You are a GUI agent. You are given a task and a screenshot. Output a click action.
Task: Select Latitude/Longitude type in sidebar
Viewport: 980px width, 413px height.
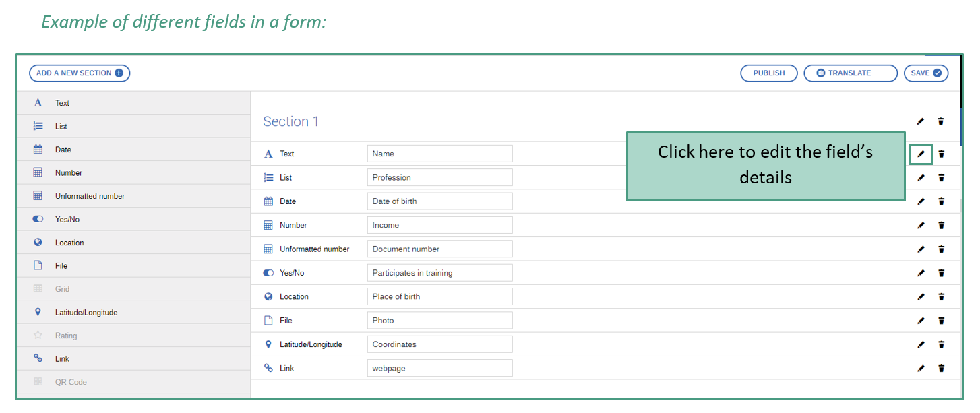click(133, 313)
